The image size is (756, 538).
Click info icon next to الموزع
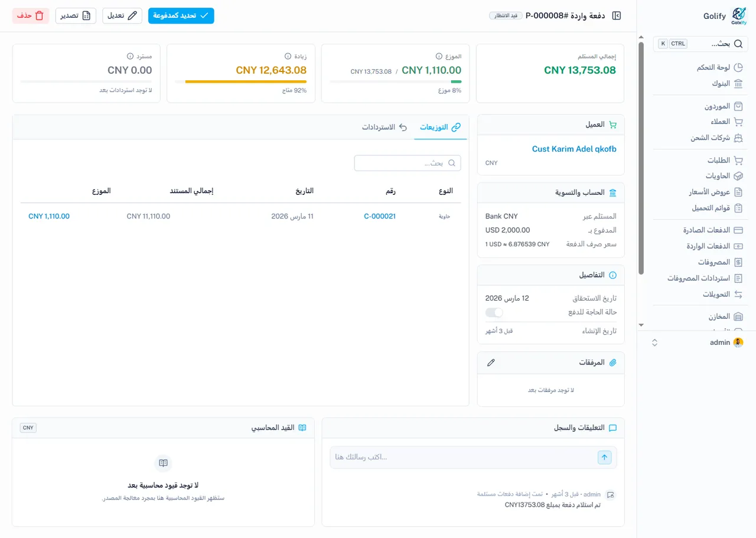pyautogui.click(x=439, y=56)
